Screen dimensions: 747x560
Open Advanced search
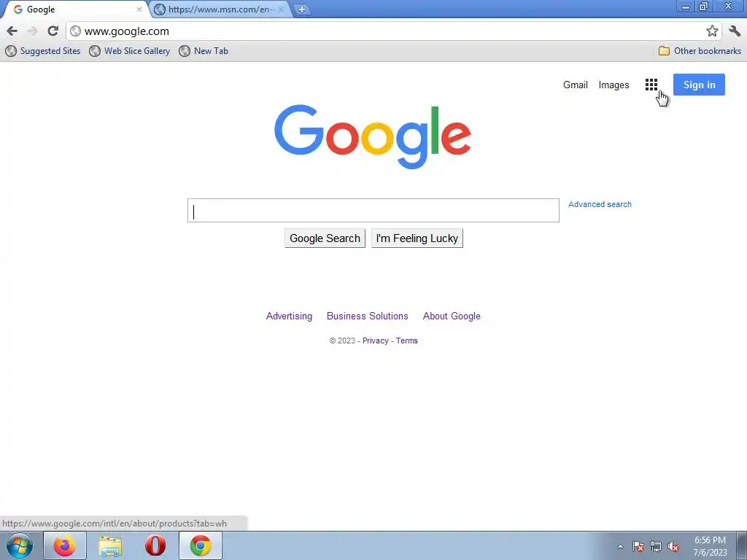600,204
